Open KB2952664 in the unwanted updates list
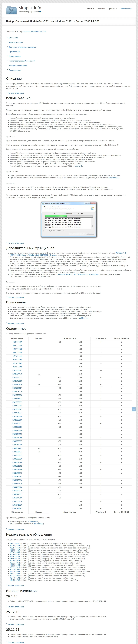138x644 pixels. click(15, 546)
